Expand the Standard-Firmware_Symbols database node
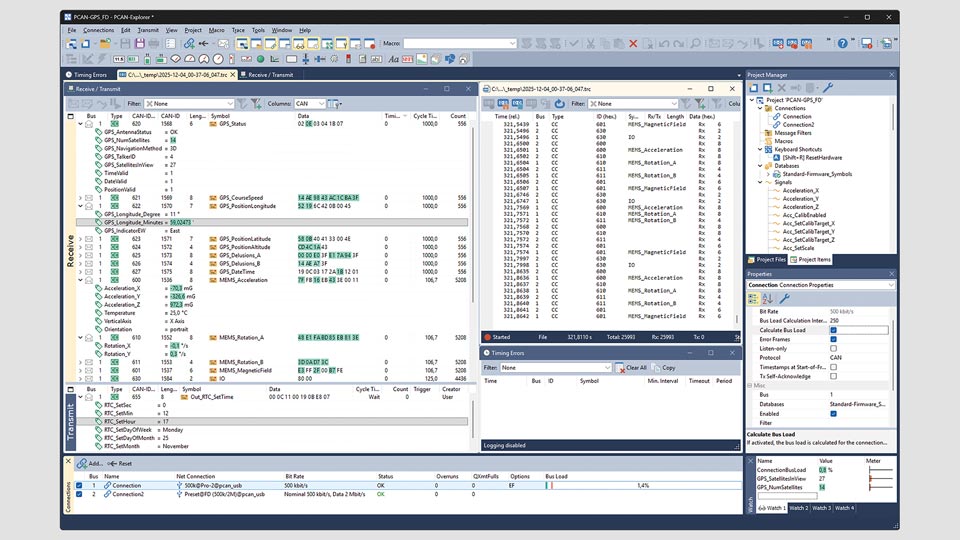The image size is (960, 540). [x=768, y=174]
